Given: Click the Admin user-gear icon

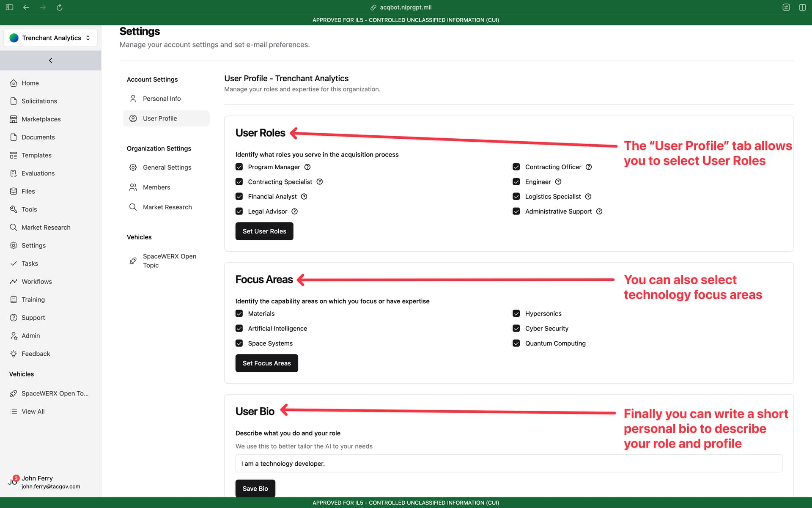Looking at the screenshot, I should pos(14,336).
